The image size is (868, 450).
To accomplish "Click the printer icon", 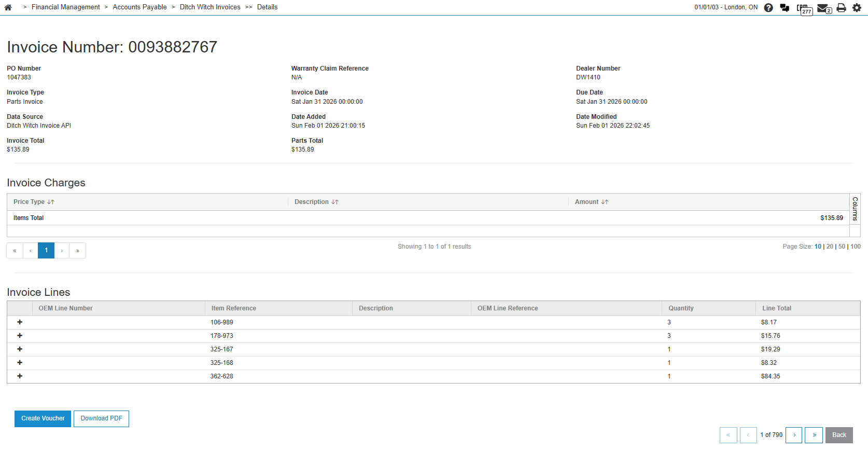I will click(x=841, y=8).
